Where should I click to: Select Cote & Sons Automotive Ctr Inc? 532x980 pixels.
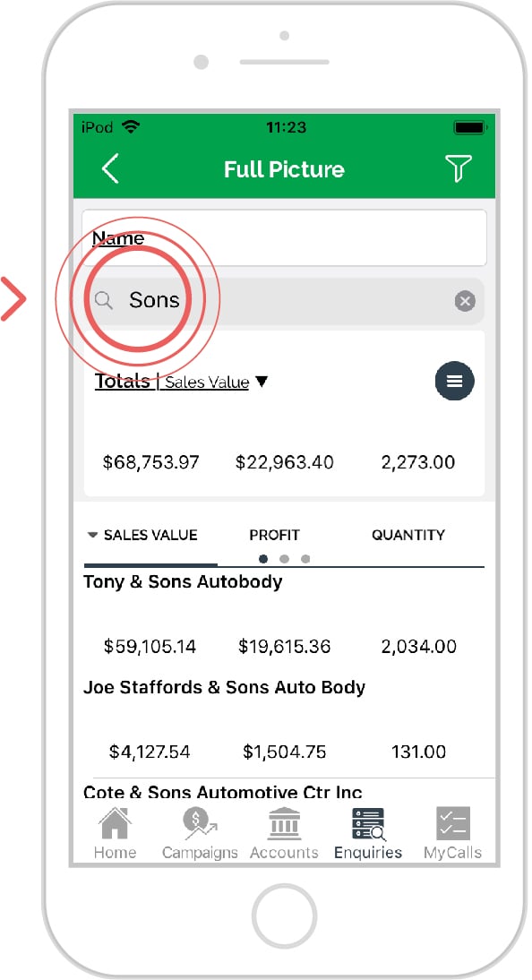click(223, 793)
